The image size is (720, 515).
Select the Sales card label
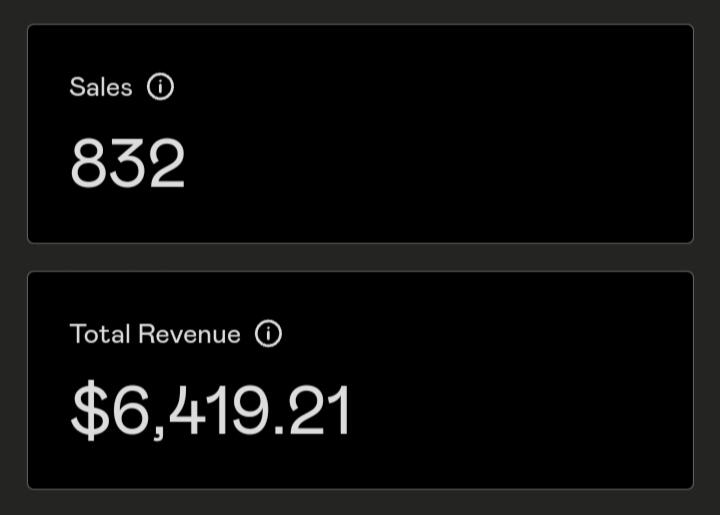pyautogui.click(x=101, y=87)
